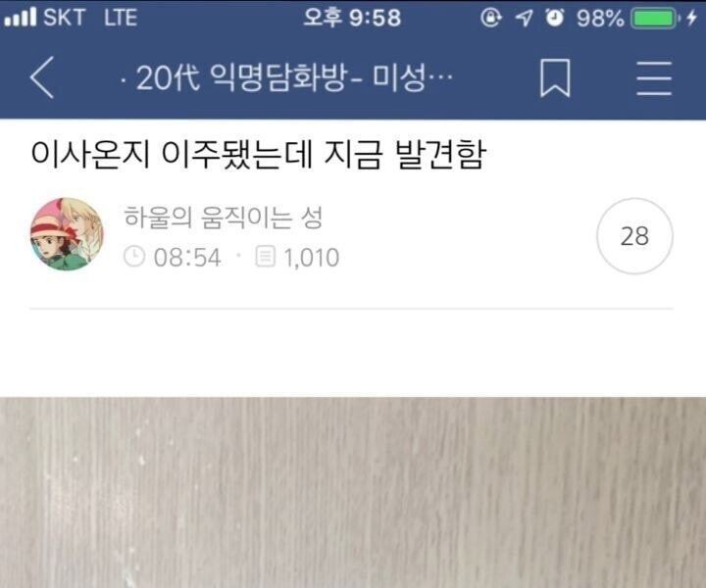Open the 28 comments bubble
This screenshot has width=706, height=588.
pyautogui.click(x=634, y=236)
